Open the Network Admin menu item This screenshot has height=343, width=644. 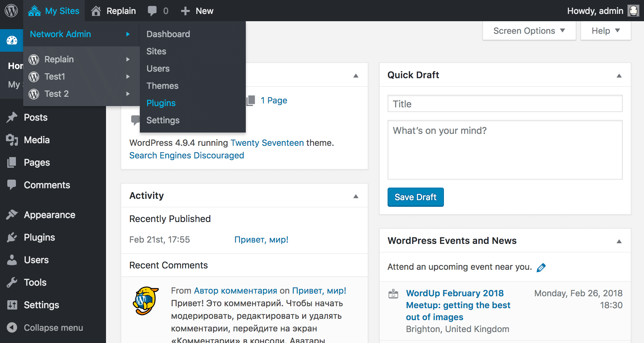click(81, 34)
